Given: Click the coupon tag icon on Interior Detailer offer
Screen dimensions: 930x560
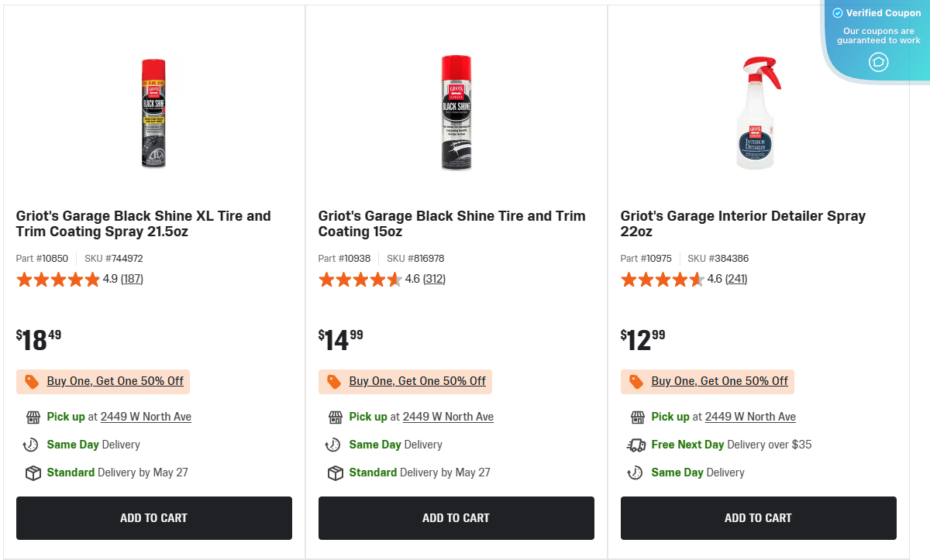Looking at the screenshot, I should [x=635, y=381].
